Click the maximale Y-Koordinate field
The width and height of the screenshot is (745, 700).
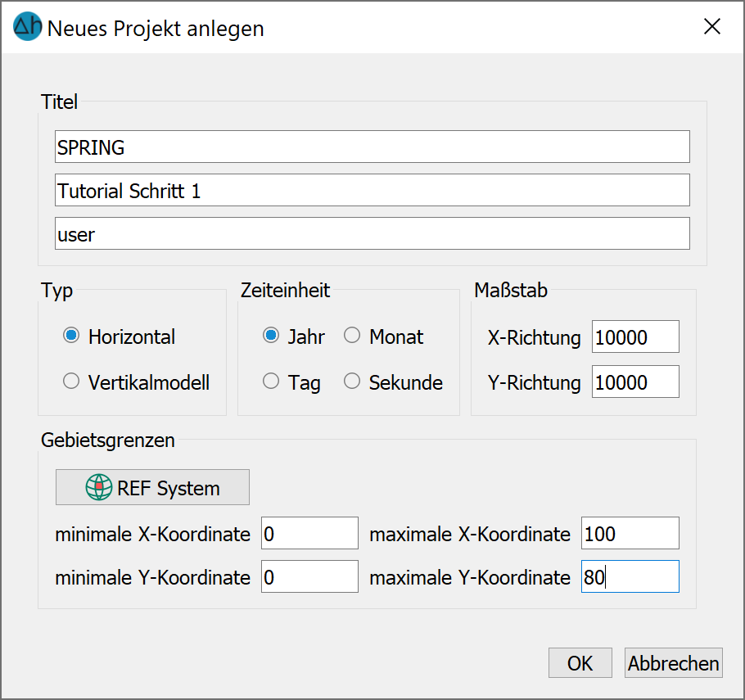[630, 576]
